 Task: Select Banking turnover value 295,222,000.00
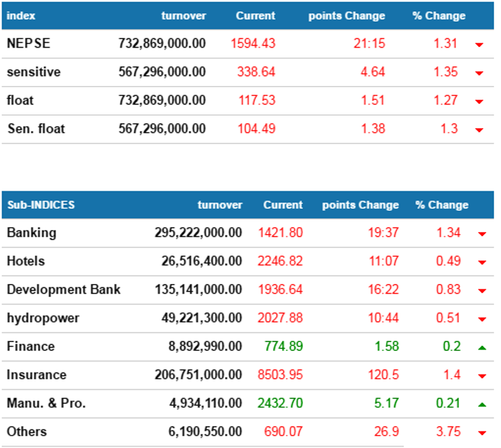click(198, 233)
